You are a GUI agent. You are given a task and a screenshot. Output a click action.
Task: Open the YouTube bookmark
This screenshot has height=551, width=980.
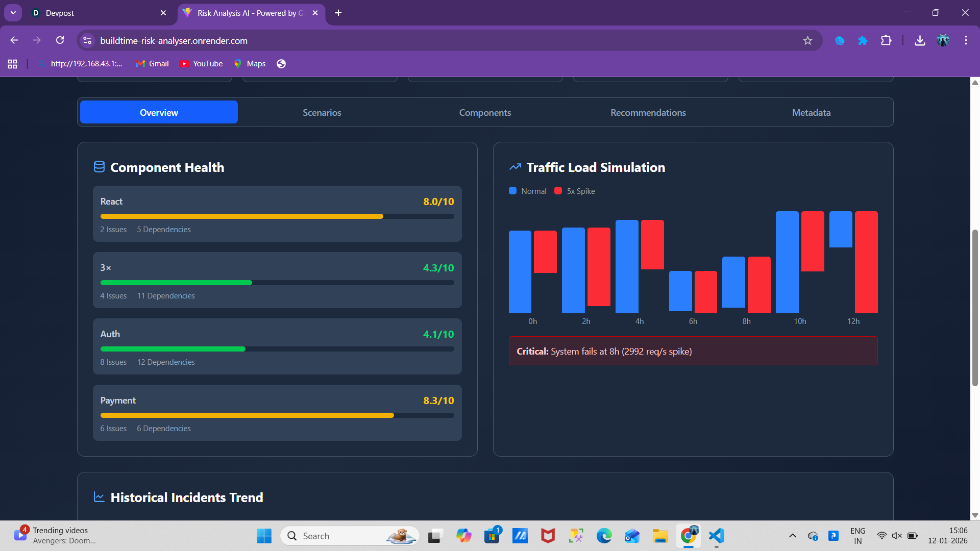201,64
